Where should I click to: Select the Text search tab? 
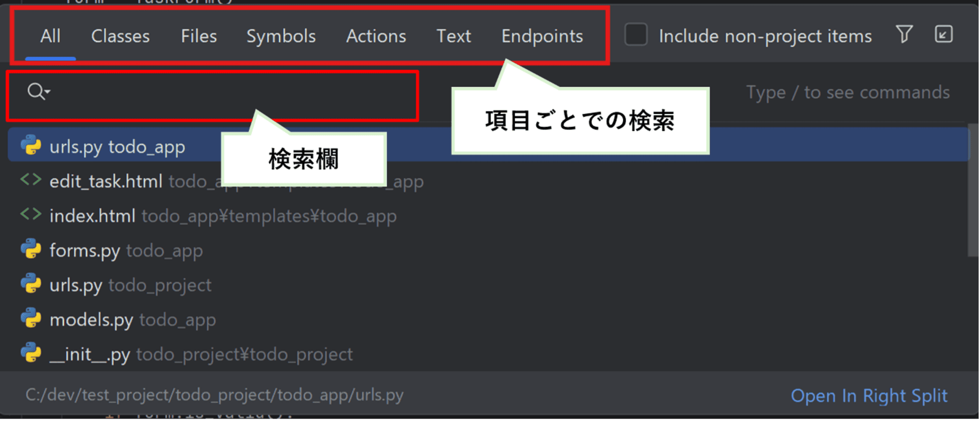(454, 36)
